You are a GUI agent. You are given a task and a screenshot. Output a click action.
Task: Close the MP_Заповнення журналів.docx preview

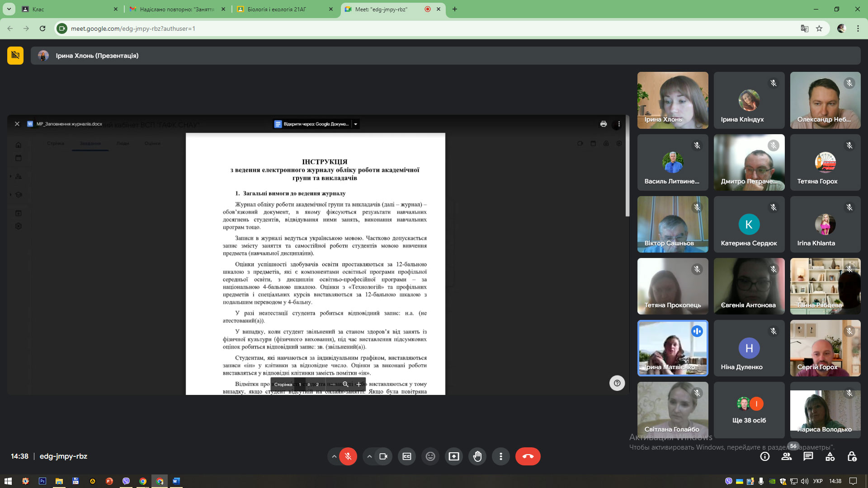(x=17, y=124)
